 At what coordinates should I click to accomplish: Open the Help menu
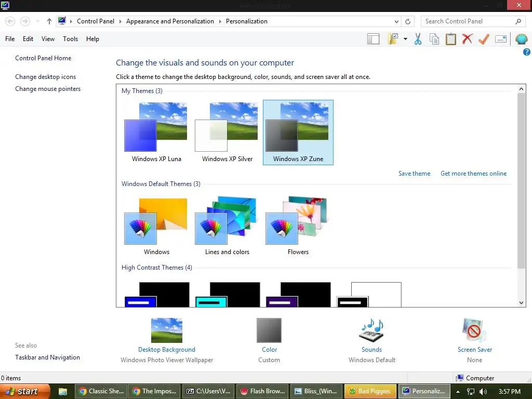[92, 39]
